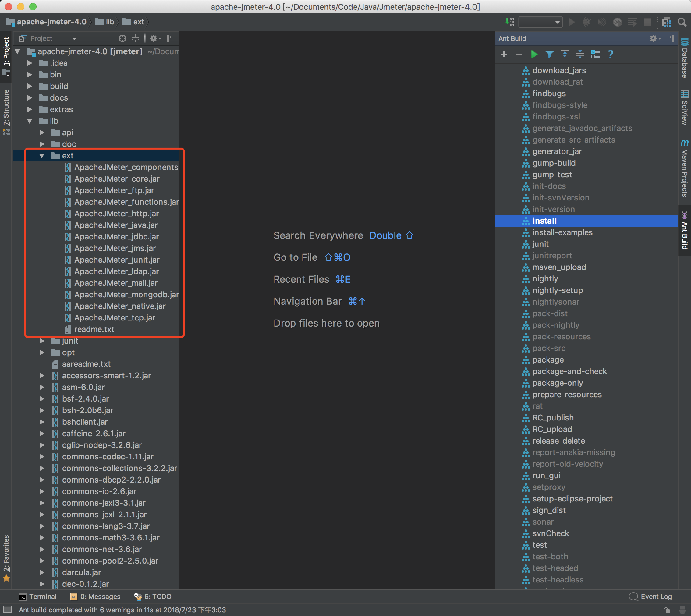691x616 pixels.
Task: Click the inspector profile icon status bar
Action: tap(682, 610)
